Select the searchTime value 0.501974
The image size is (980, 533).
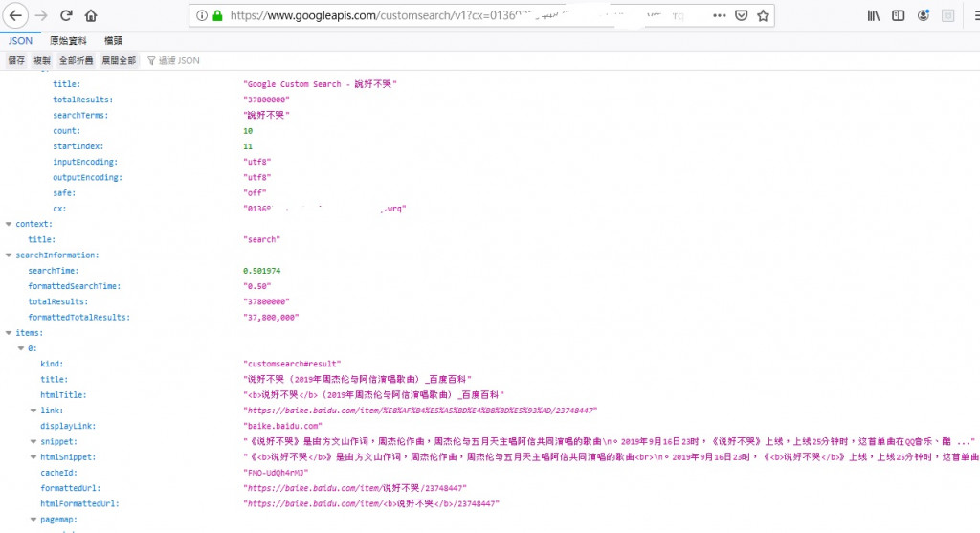[262, 271]
